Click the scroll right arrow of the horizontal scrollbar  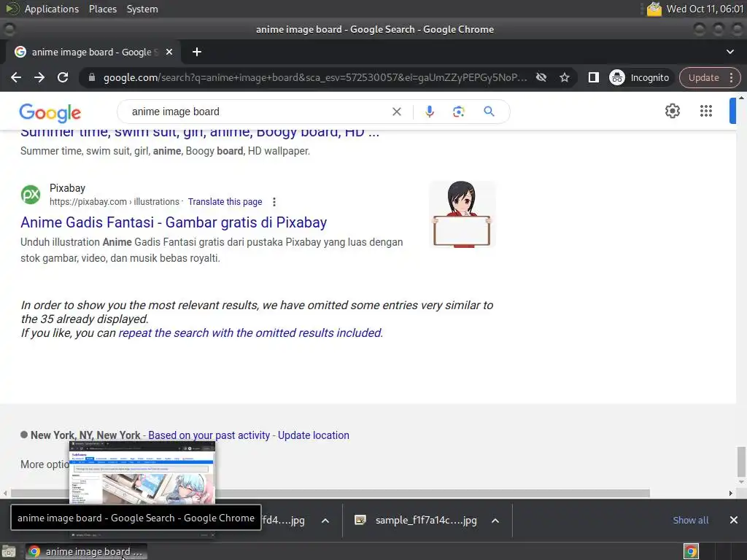click(731, 494)
